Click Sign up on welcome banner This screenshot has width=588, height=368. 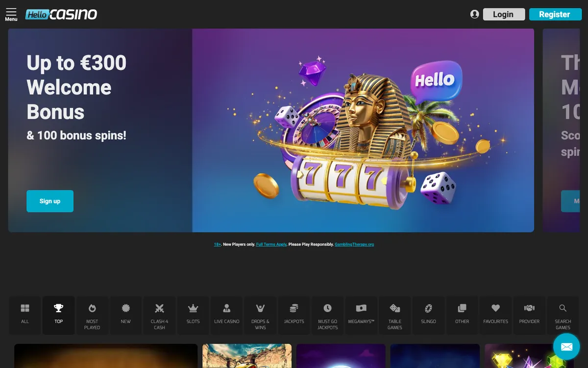[x=50, y=201]
